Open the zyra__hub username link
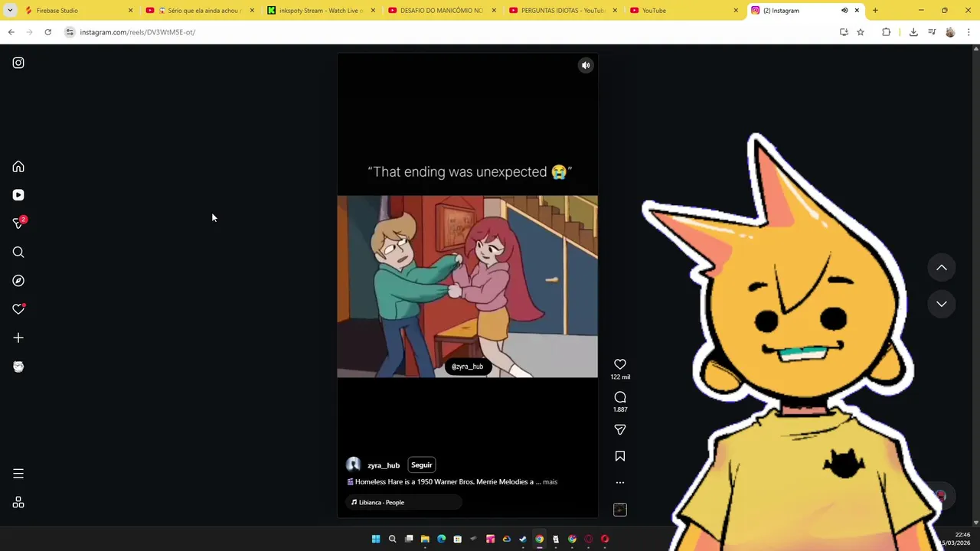Viewport: 980px width, 551px height. click(x=384, y=465)
